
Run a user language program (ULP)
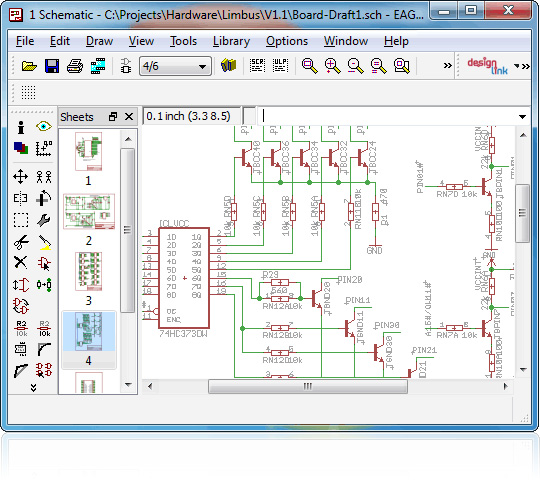pyautogui.click(x=280, y=65)
